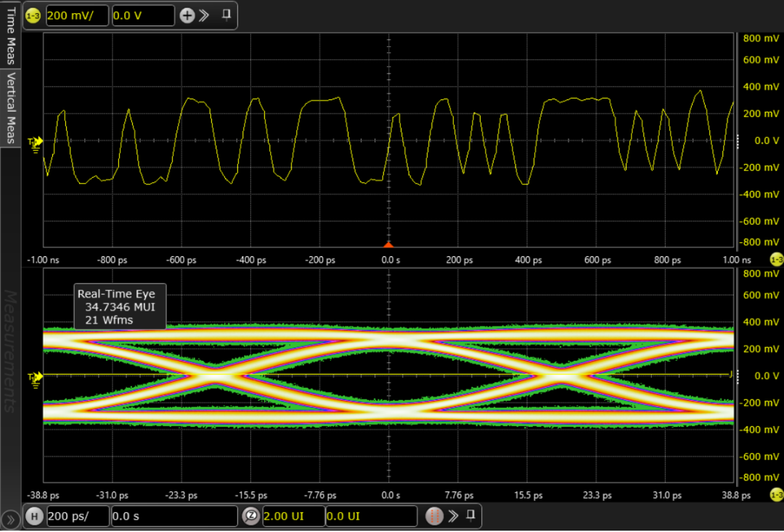Click the -23.3 ps eye axis label

tap(181, 496)
